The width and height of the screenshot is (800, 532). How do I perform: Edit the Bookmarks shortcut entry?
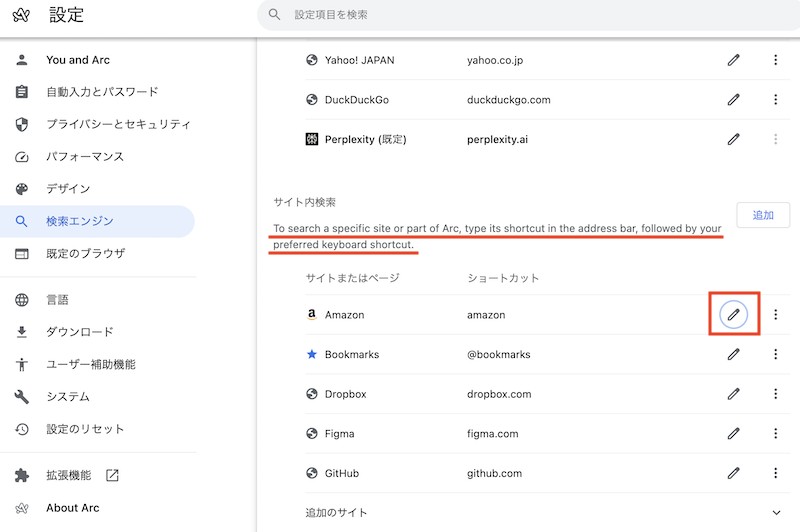click(733, 354)
